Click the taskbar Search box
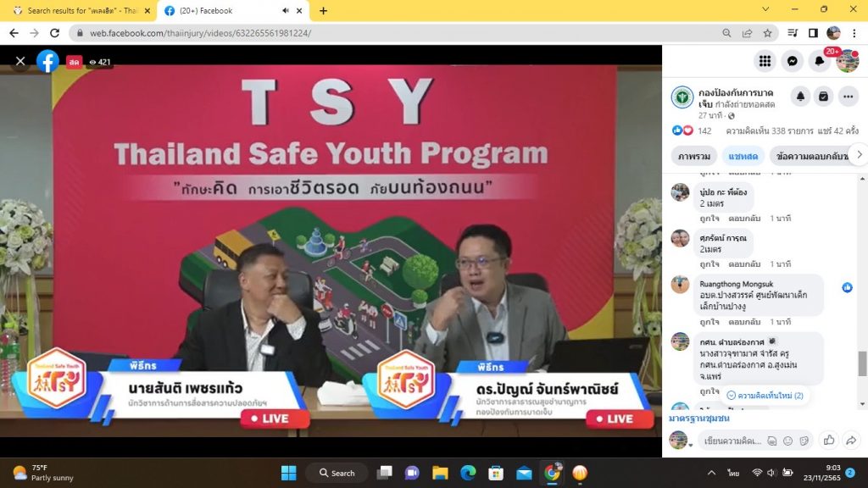Screen dimensions: 868x488 337,473
